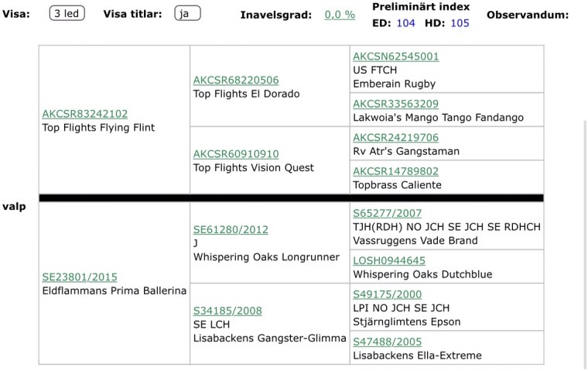Click the 0,0 % inavelsgrad link
The width and height of the screenshot is (588, 371).
tap(340, 15)
